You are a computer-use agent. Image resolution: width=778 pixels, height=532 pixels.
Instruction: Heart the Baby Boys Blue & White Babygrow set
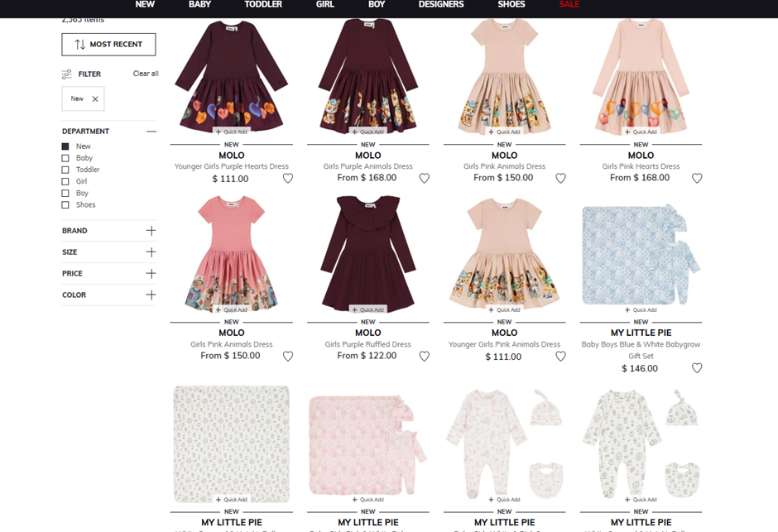697,368
